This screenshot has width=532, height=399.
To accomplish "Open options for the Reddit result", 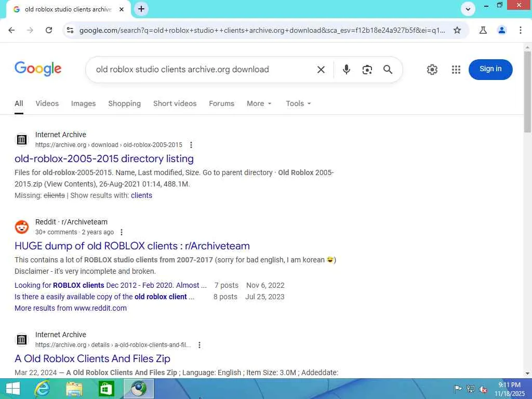I will (x=122, y=232).
